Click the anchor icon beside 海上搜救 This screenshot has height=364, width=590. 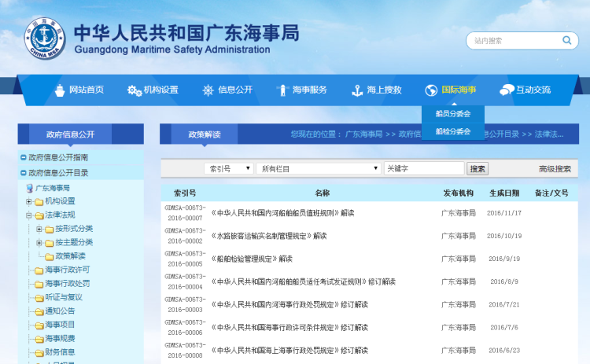[x=356, y=90]
